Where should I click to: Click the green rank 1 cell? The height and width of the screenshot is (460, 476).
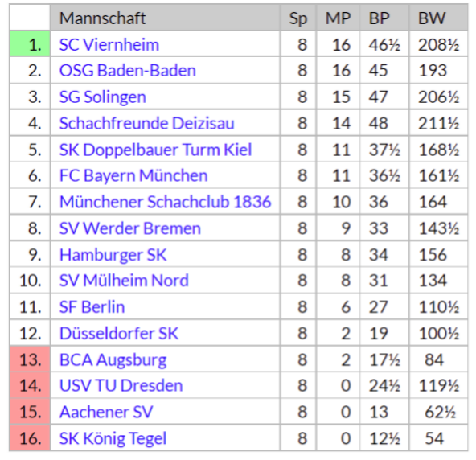[30, 44]
